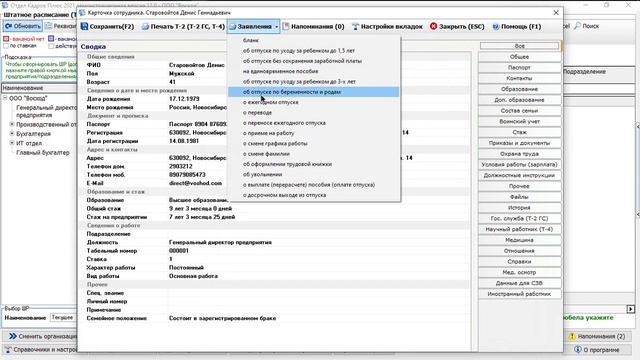This screenshot has height=360, width=640.
Task: Choose 'о смене фамилии' menu item
Action: click(314, 154)
